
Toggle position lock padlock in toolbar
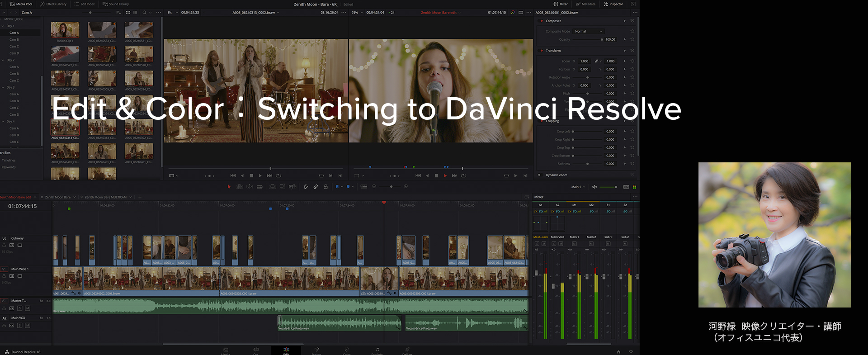pos(325,186)
